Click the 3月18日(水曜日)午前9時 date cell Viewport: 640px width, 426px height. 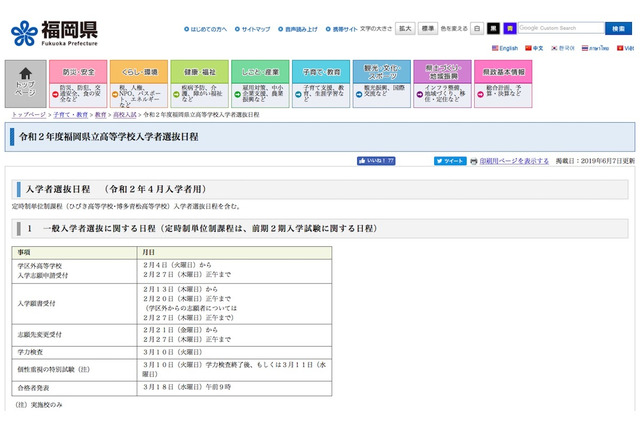tap(234, 388)
